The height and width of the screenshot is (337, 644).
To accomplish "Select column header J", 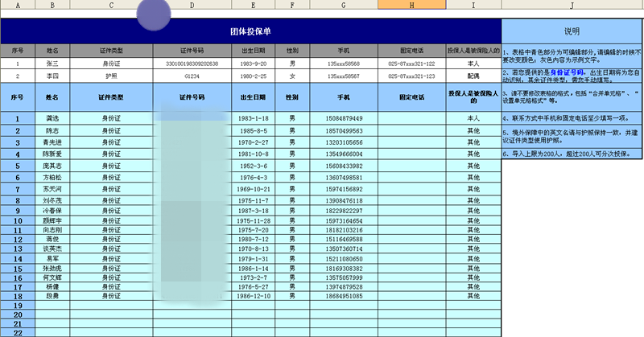I will point(572,5).
